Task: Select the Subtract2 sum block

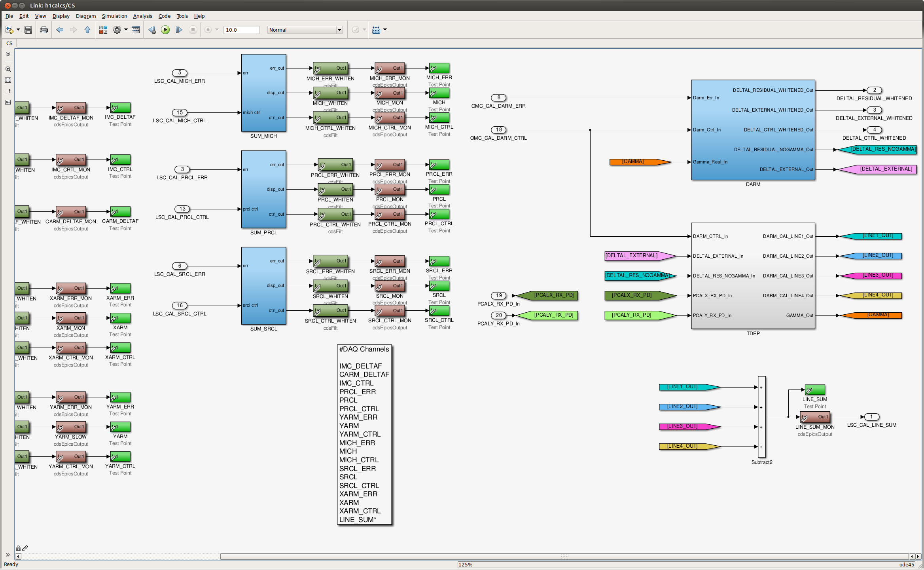Action: tap(761, 417)
